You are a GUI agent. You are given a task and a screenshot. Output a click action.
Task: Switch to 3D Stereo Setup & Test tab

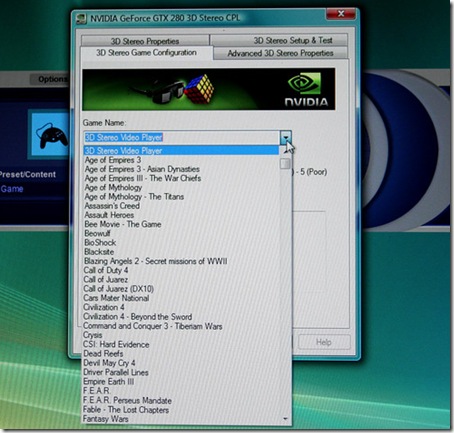[279, 40]
